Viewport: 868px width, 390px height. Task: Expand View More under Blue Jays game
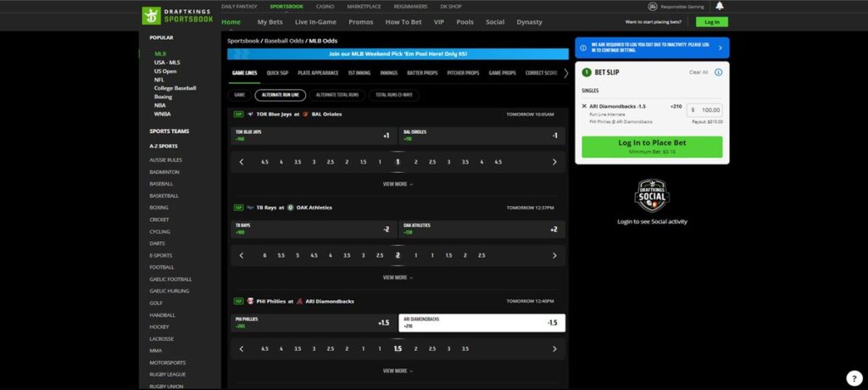tap(398, 184)
